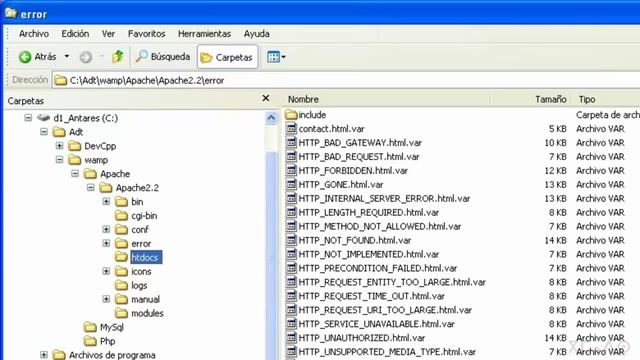Image resolution: width=640 pixels, height=360 pixels.
Task: Click the HTTP_SERVICE_UNAVAILABLE.html.var file icon
Action: pyautogui.click(x=291, y=324)
